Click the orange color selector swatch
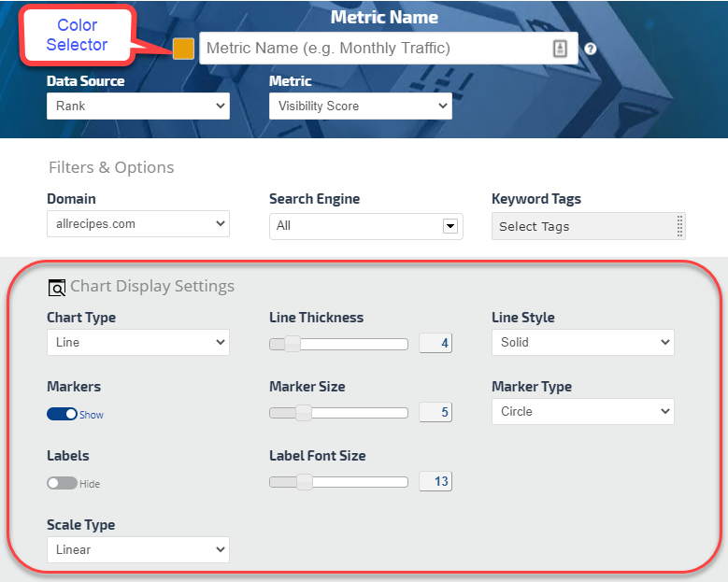The width and height of the screenshot is (728, 582). coord(183,49)
